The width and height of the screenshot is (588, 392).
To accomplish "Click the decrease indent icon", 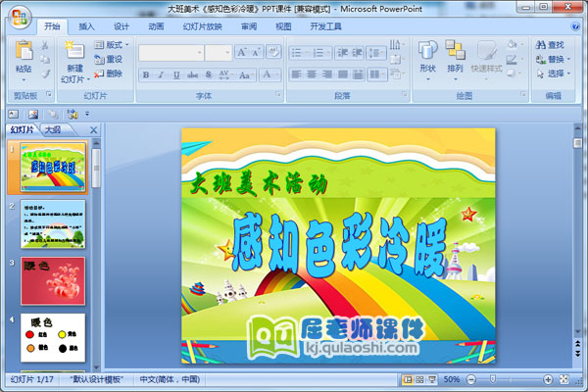I will tap(342, 53).
